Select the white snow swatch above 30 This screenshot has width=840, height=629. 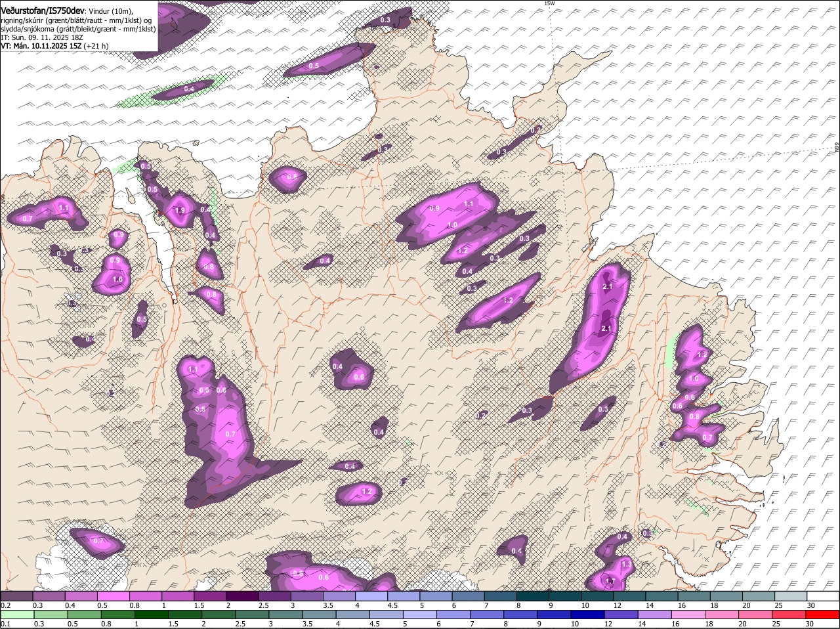[x=824, y=596]
